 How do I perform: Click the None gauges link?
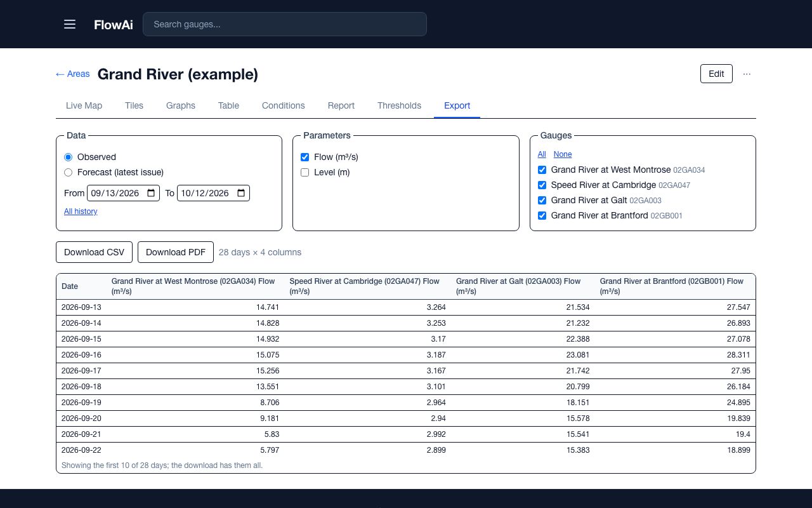coord(563,154)
